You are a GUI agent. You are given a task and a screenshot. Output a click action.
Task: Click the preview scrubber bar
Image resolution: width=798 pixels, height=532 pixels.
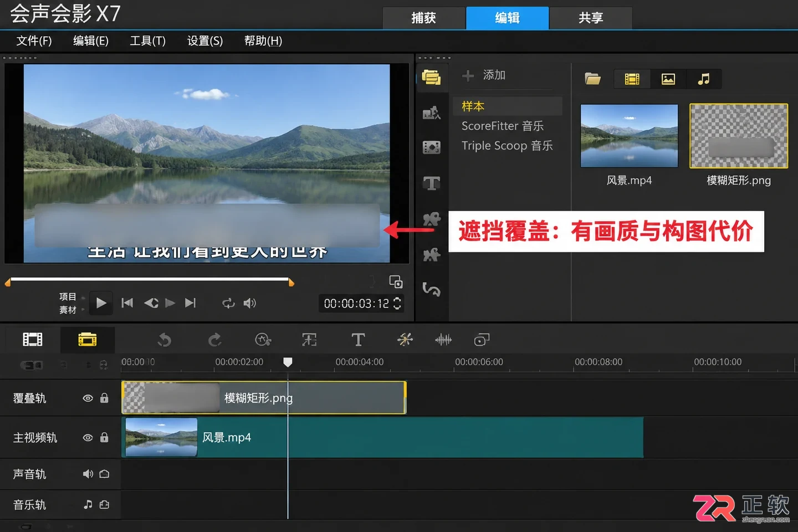coord(150,279)
